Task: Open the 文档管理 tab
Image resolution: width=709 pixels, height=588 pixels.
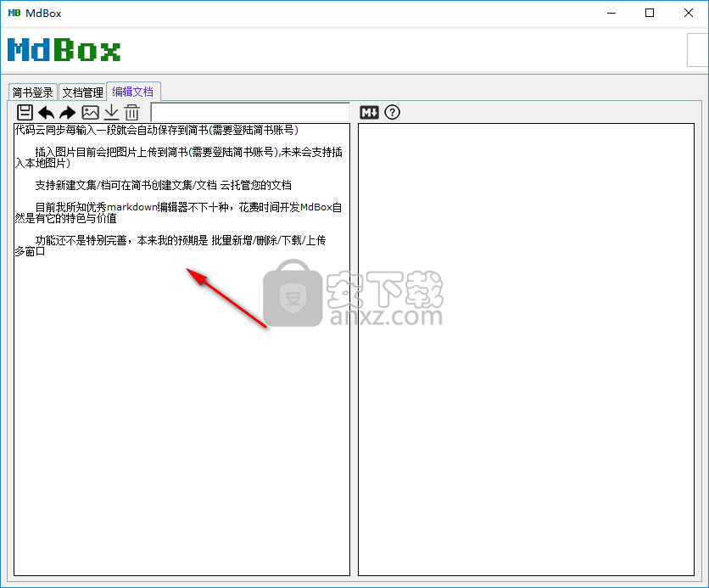Action: (x=82, y=92)
